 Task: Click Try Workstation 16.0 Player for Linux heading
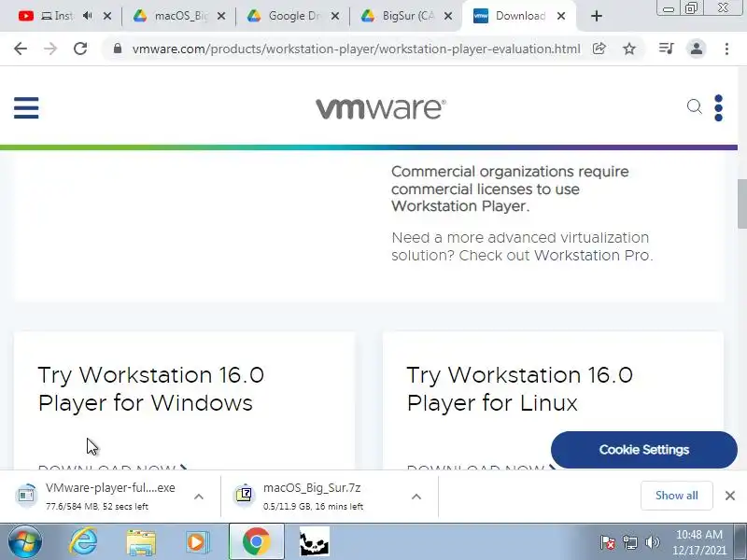coord(519,388)
